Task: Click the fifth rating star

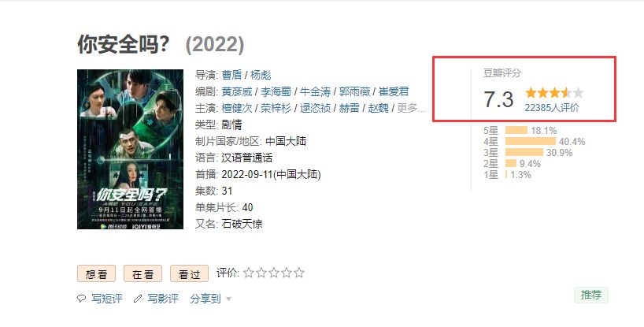Action: click(299, 273)
